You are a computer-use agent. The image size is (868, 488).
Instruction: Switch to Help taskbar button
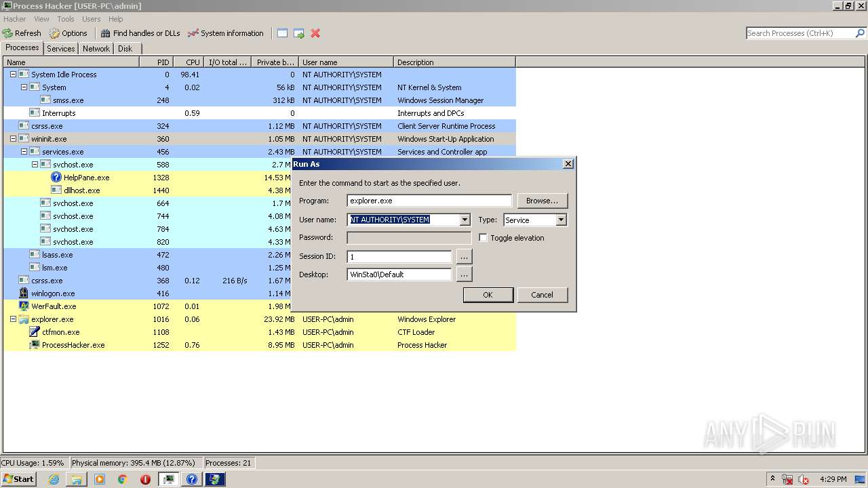coord(192,479)
